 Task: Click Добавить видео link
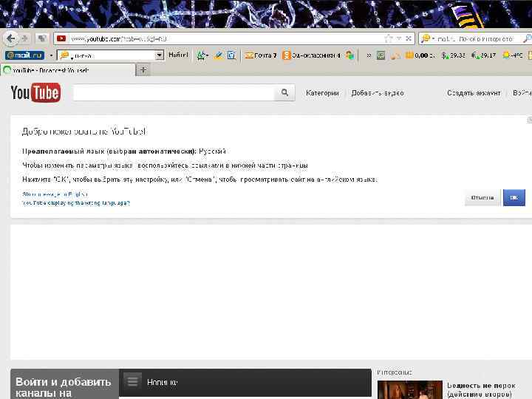tap(378, 93)
